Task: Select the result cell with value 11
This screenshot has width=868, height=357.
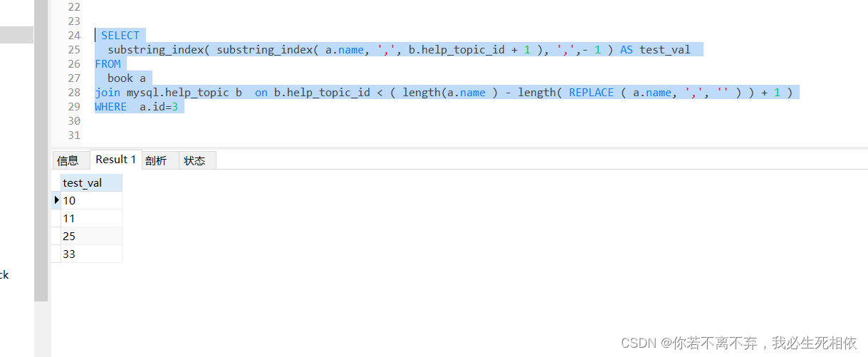Action: tap(91, 219)
